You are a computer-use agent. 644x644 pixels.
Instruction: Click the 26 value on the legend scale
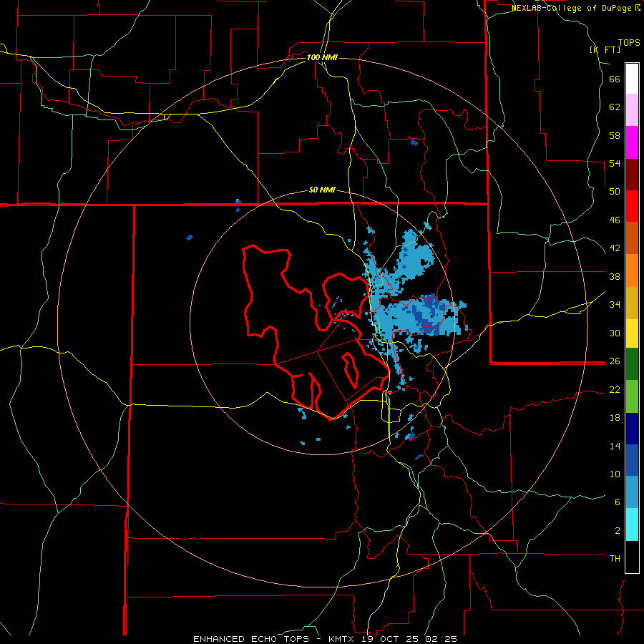(615, 361)
